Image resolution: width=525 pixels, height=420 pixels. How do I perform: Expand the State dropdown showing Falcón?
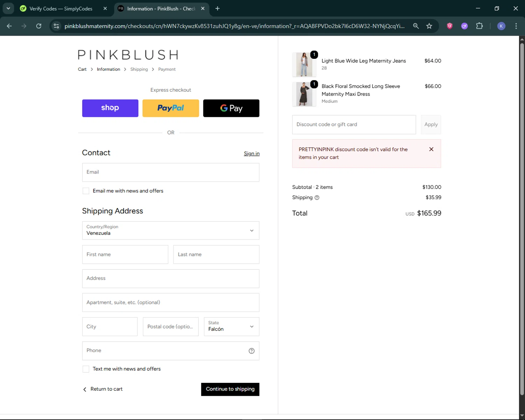[x=231, y=327]
